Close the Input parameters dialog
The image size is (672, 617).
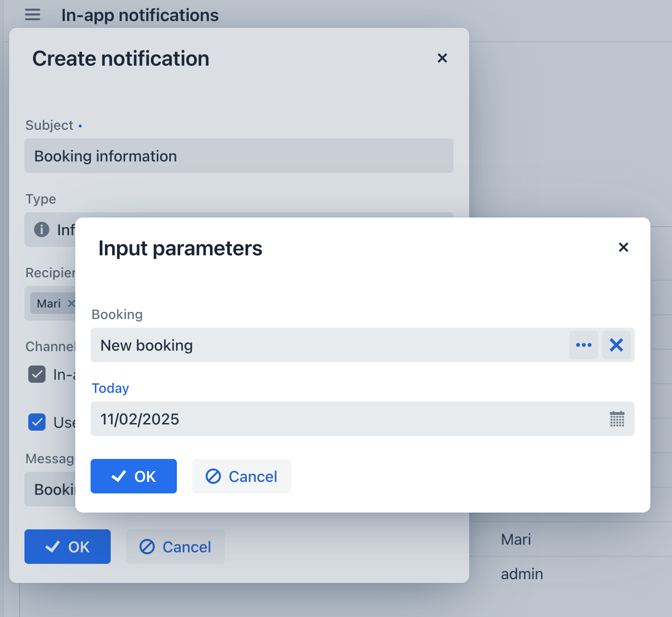point(623,247)
